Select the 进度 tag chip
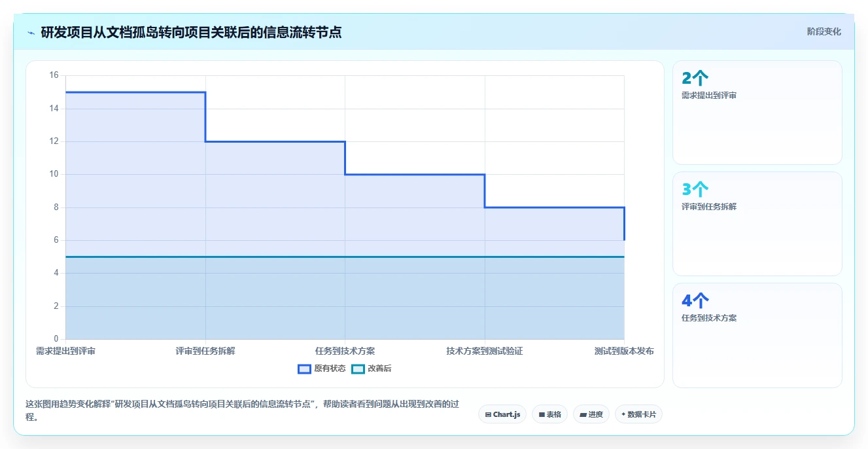Image resolution: width=868 pixels, height=449 pixels. click(591, 414)
